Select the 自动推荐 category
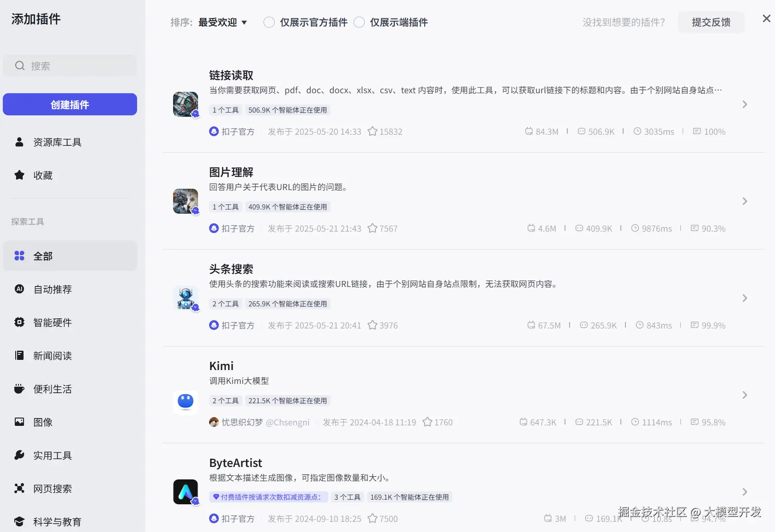The image size is (775, 532). [x=70, y=289]
